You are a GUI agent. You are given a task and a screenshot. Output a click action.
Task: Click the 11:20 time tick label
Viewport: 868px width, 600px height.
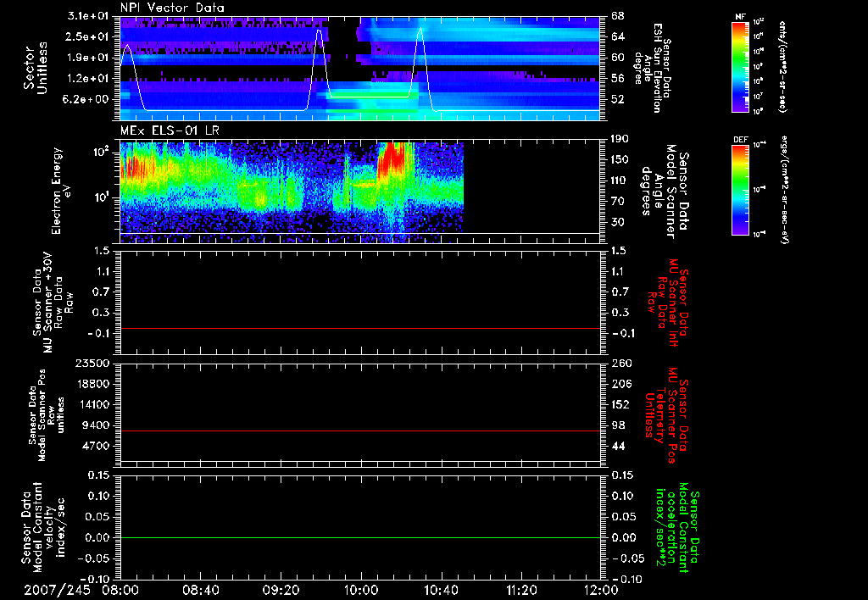click(521, 590)
